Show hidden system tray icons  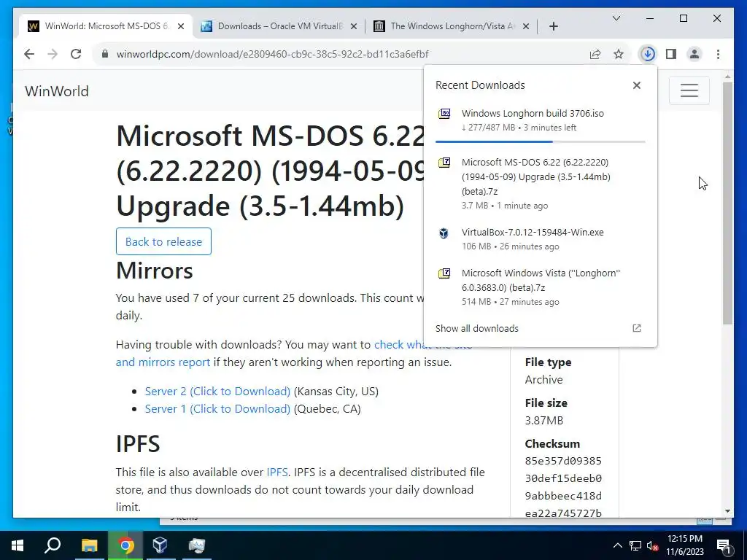pos(617,545)
